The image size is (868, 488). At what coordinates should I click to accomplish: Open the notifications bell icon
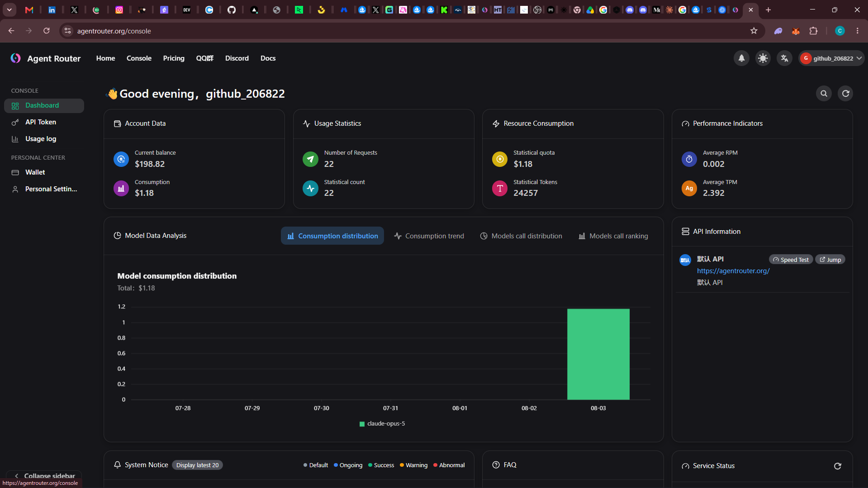tap(741, 58)
